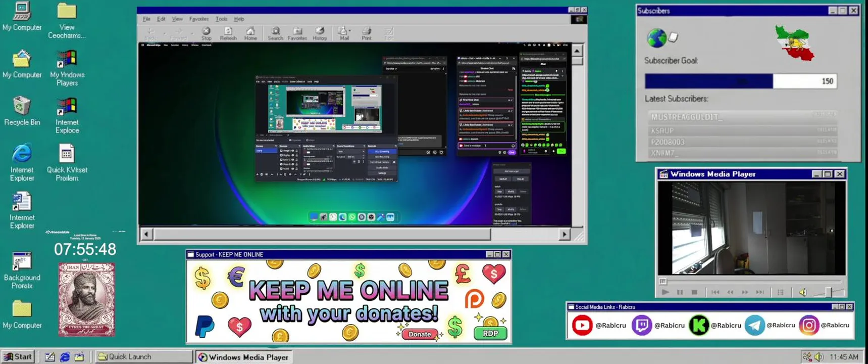The height and width of the screenshot is (364, 868).
Task: Open the View Ceochams folder on desktop
Action: click(x=67, y=21)
